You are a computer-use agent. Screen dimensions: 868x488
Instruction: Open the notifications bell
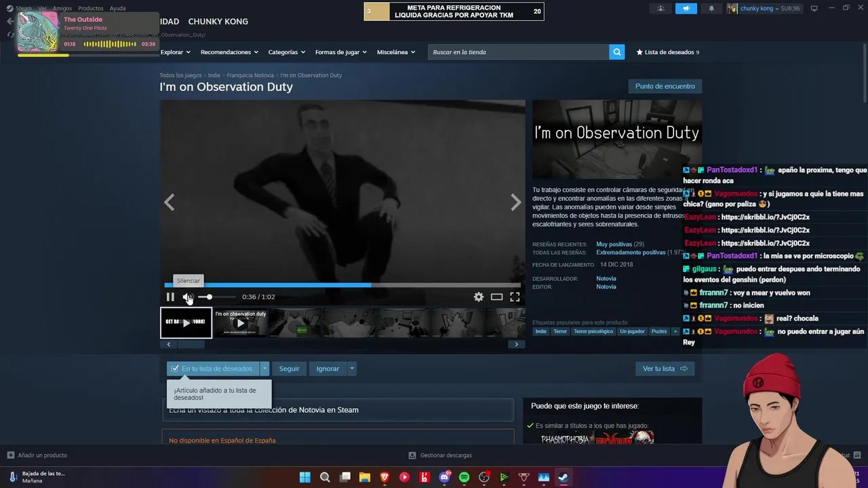(x=711, y=8)
